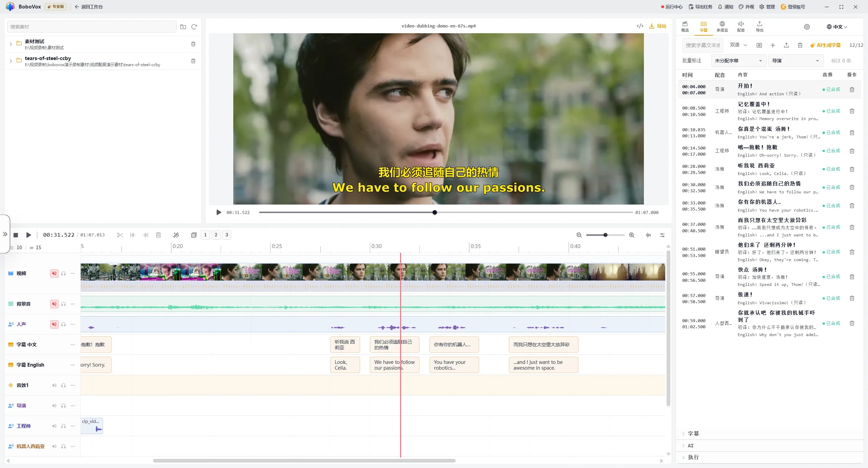Image resolution: width=868 pixels, height=468 pixels.
Task: Mute the 工程师 track
Action: click(x=54, y=426)
